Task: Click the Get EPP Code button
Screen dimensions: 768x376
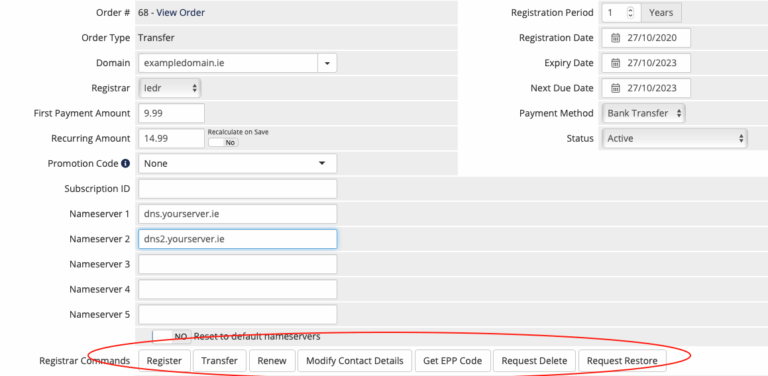Action: pyautogui.click(x=452, y=361)
